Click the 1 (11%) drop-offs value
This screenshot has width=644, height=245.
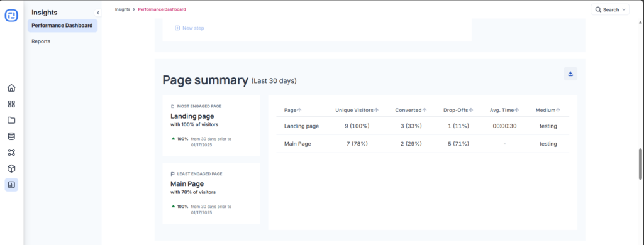click(x=458, y=126)
